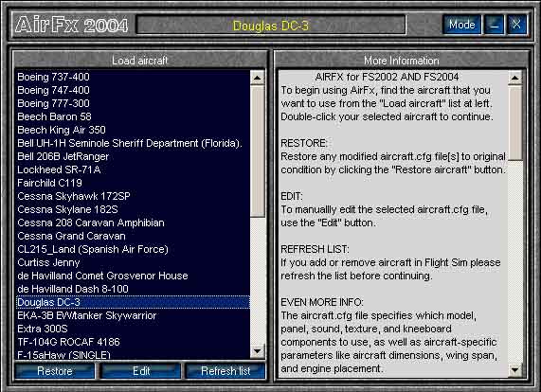Close AirFx with the X button
The image size is (541, 392).
tap(516, 25)
